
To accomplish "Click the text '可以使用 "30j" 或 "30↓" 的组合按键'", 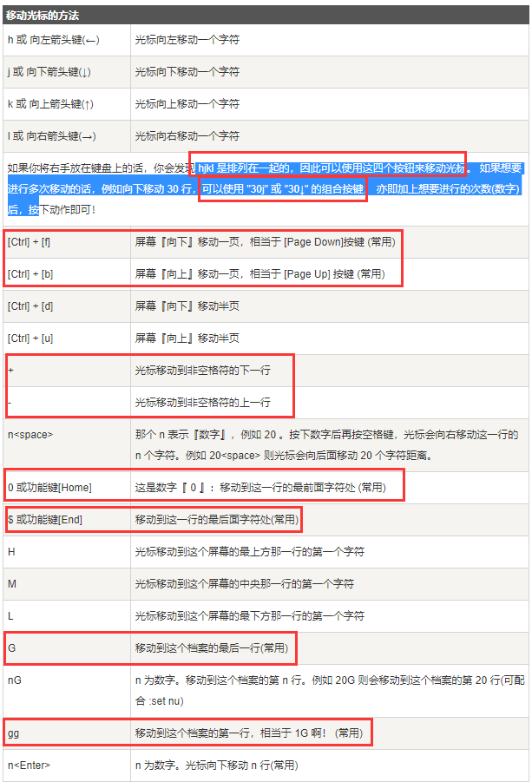I will 283,189.
